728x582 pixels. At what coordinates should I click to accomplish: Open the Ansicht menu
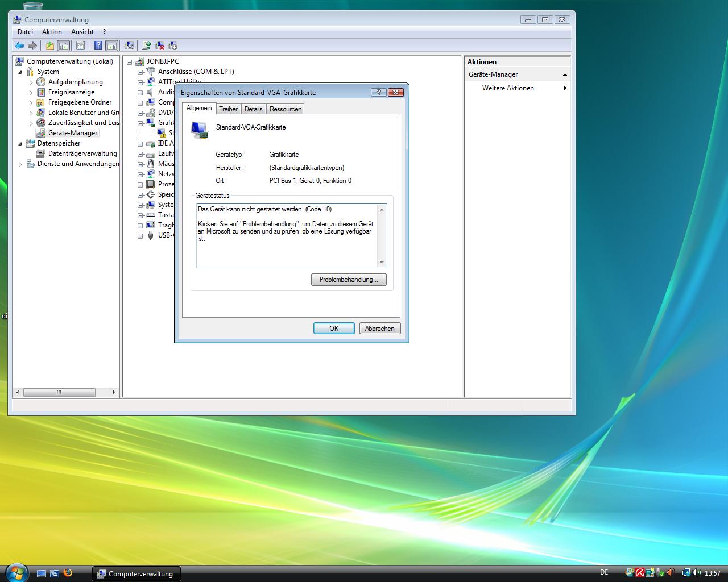pyautogui.click(x=82, y=32)
